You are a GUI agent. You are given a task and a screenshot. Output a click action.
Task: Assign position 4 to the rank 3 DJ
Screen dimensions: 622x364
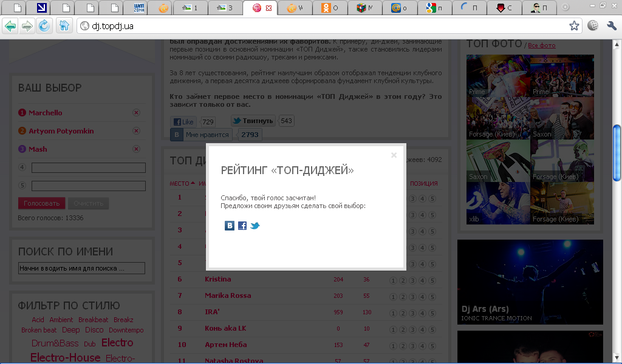422,231
